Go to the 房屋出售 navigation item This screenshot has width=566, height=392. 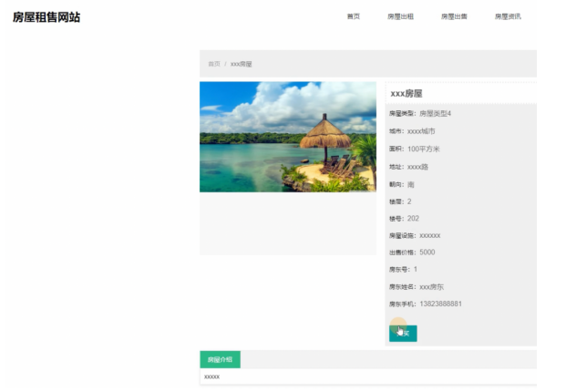[454, 16]
